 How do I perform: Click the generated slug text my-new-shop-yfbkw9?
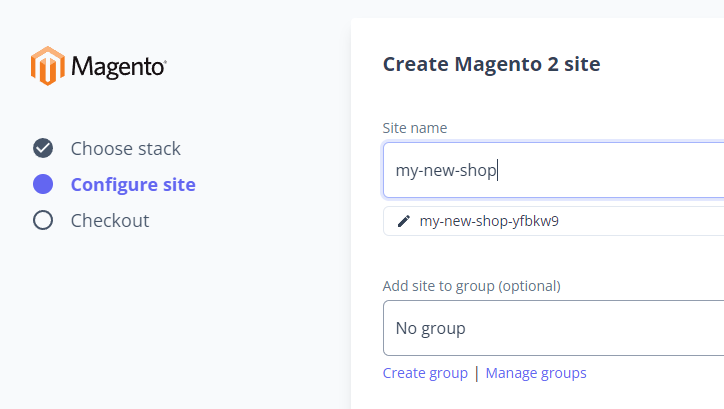click(489, 221)
